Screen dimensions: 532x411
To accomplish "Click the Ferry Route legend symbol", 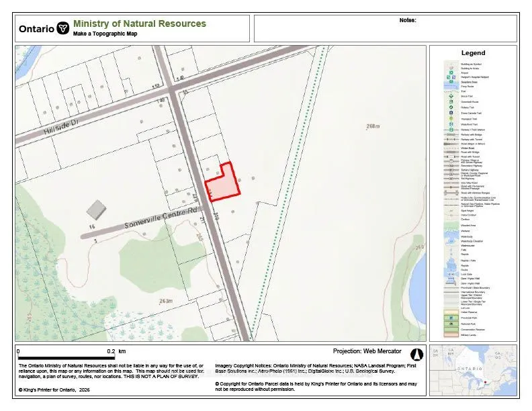I will [451, 86].
